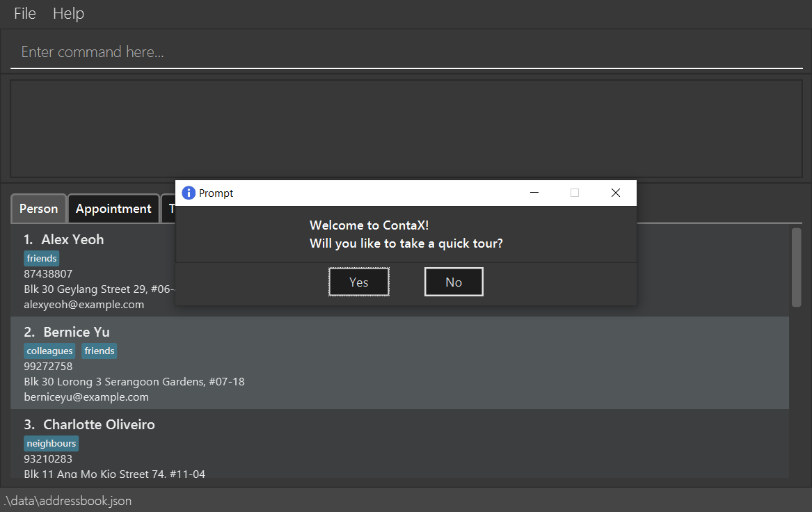Image resolution: width=812 pixels, height=512 pixels.
Task: Select the Bernice Yu contact name
Action: pyautogui.click(x=77, y=333)
